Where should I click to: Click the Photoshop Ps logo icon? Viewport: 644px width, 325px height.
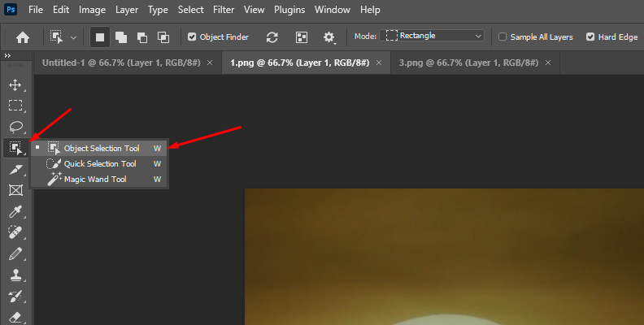click(x=11, y=10)
